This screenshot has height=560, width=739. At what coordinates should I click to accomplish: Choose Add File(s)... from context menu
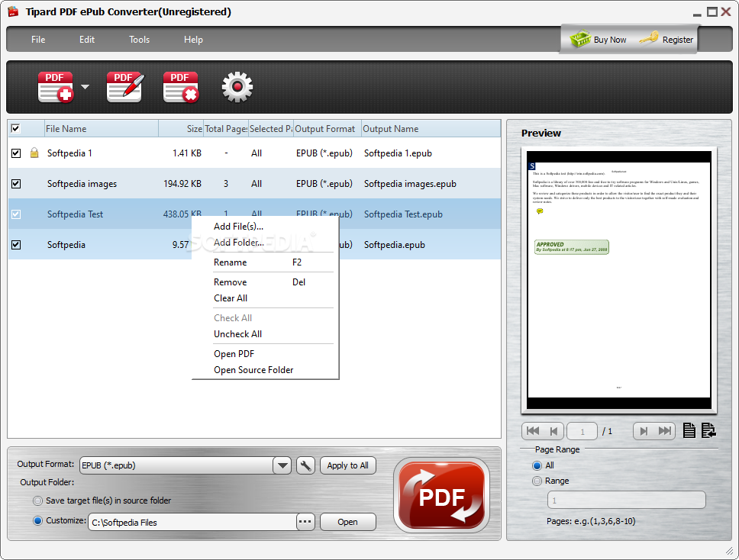click(x=266, y=227)
